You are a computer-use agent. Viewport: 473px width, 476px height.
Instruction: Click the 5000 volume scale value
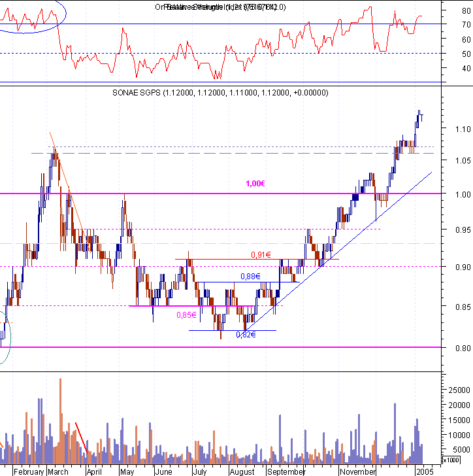click(x=461, y=450)
